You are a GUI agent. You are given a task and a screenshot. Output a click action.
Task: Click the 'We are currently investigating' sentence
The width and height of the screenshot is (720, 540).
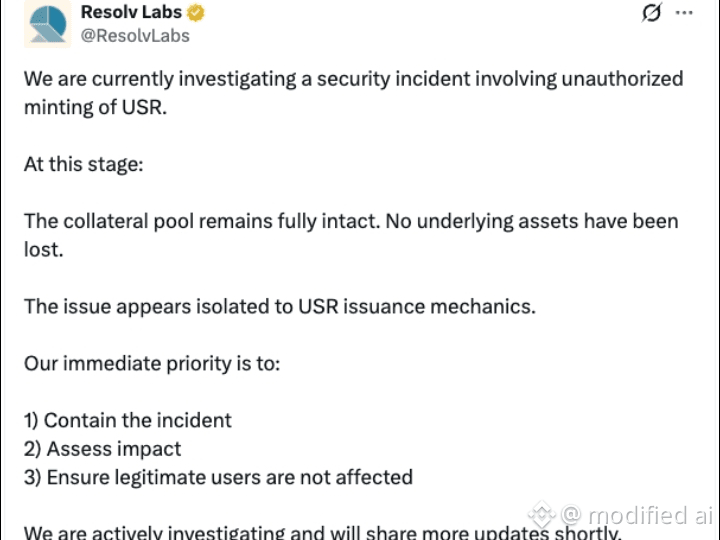pos(354,79)
